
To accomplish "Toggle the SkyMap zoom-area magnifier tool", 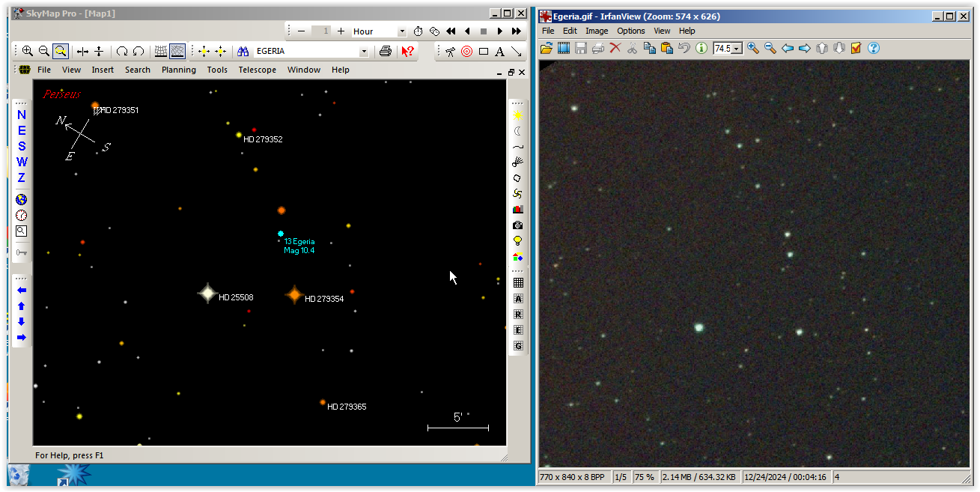I will tap(61, 51).
